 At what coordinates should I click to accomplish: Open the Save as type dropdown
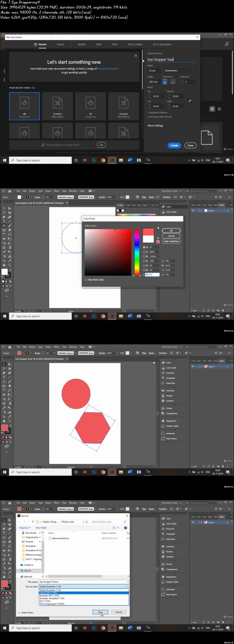tap(84, 586)
